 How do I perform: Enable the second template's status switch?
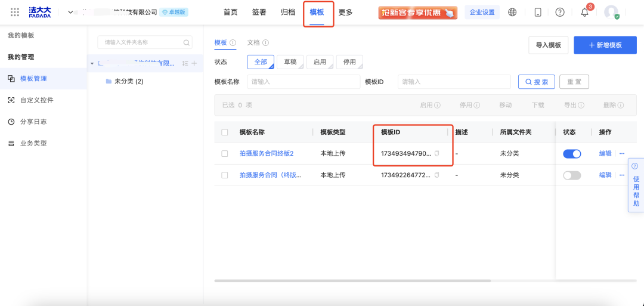[571, 175]
